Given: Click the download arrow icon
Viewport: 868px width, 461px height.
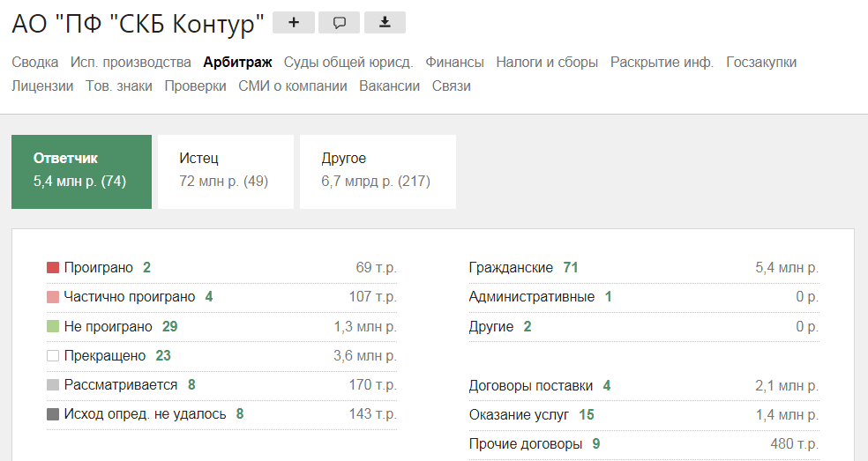Looking at the screenshot, I should point(385,23).
